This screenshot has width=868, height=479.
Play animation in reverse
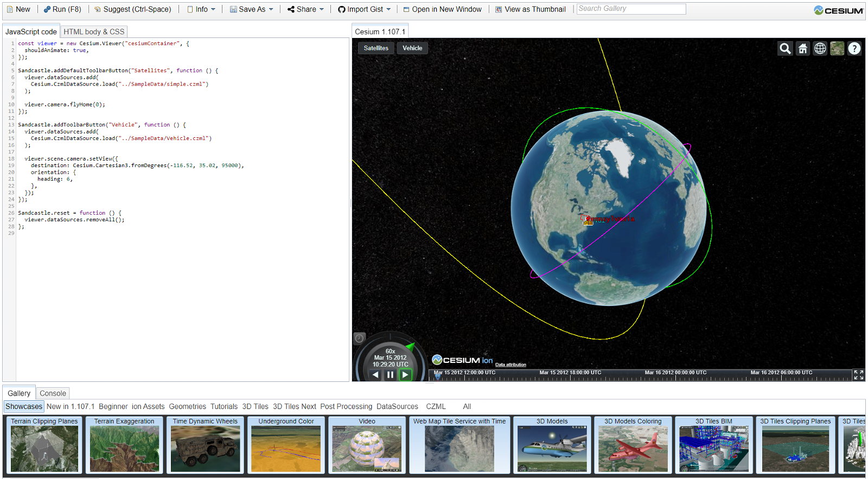[375, 375]
